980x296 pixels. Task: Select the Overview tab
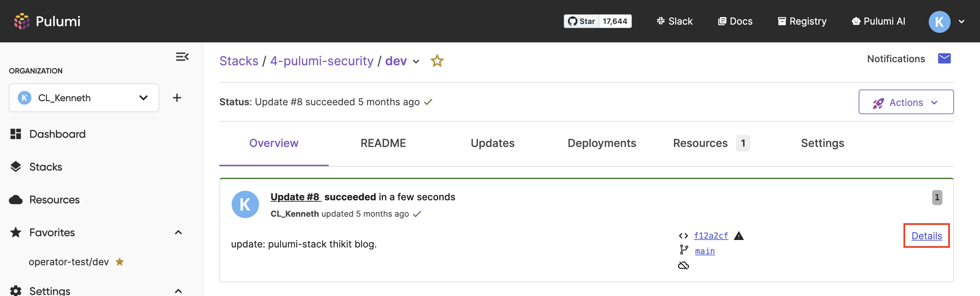click(274, 143)
